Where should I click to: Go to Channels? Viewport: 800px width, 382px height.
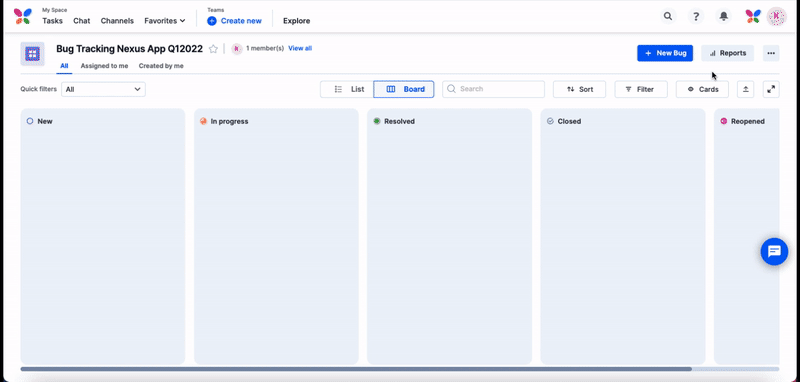tap(117, 21)
